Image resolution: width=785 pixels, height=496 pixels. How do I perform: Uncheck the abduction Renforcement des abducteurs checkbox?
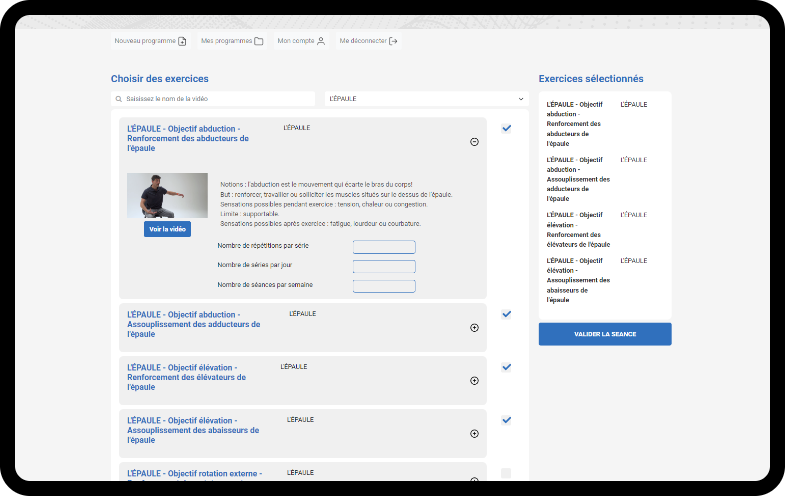click(x=506, y=128)
